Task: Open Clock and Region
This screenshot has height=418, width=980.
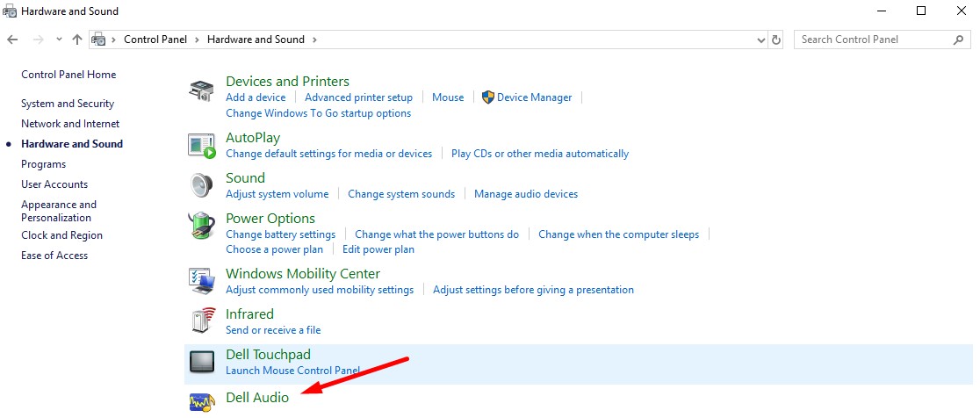Action: click(61, 235)
